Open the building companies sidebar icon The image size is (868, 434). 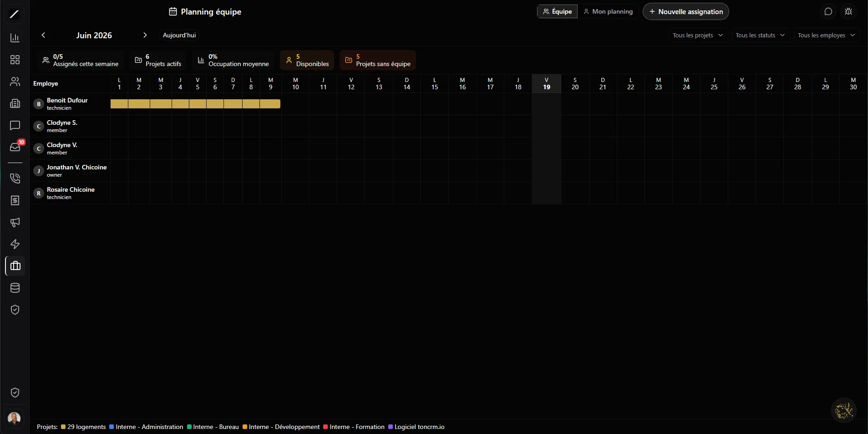15,103
